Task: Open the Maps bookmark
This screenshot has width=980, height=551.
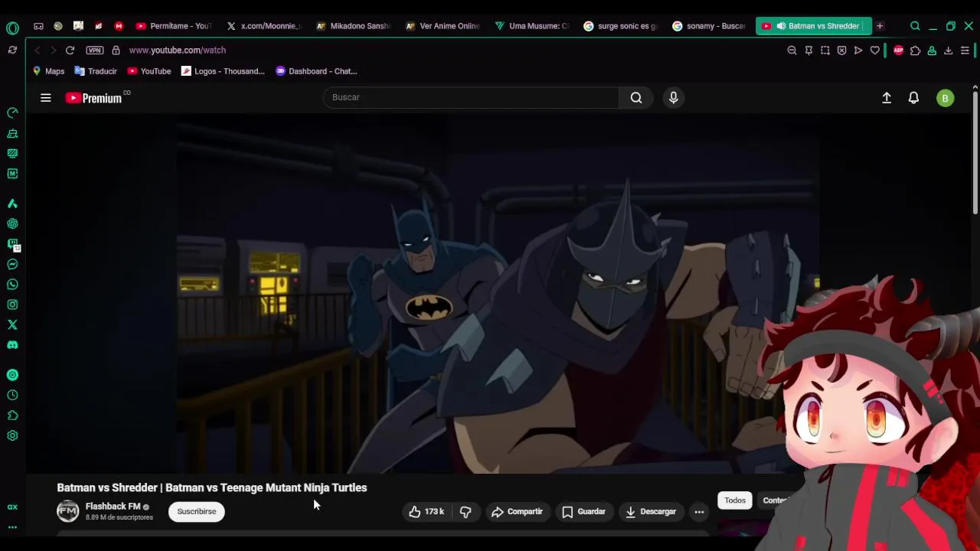Action: (48, 71)
